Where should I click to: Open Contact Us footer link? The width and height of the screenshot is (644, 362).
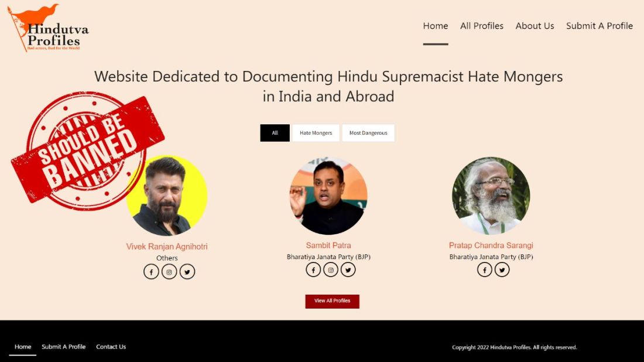(x=111, y=347)
